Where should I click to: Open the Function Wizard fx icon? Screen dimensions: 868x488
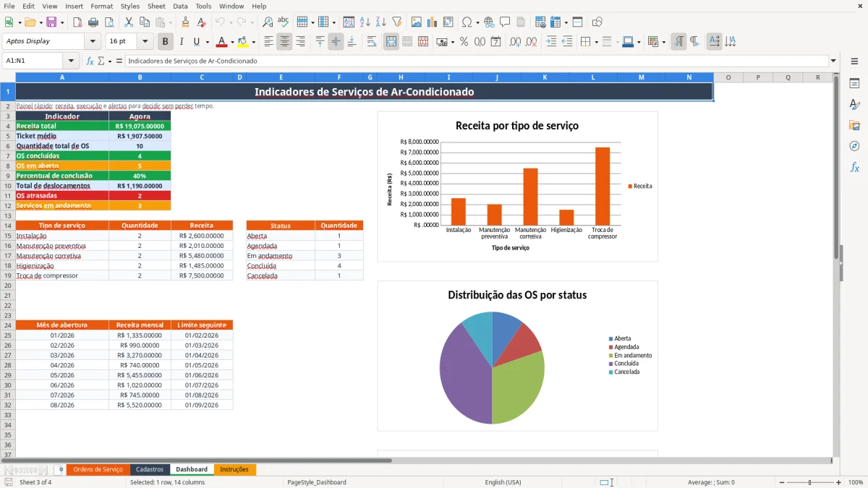(90, 61)
